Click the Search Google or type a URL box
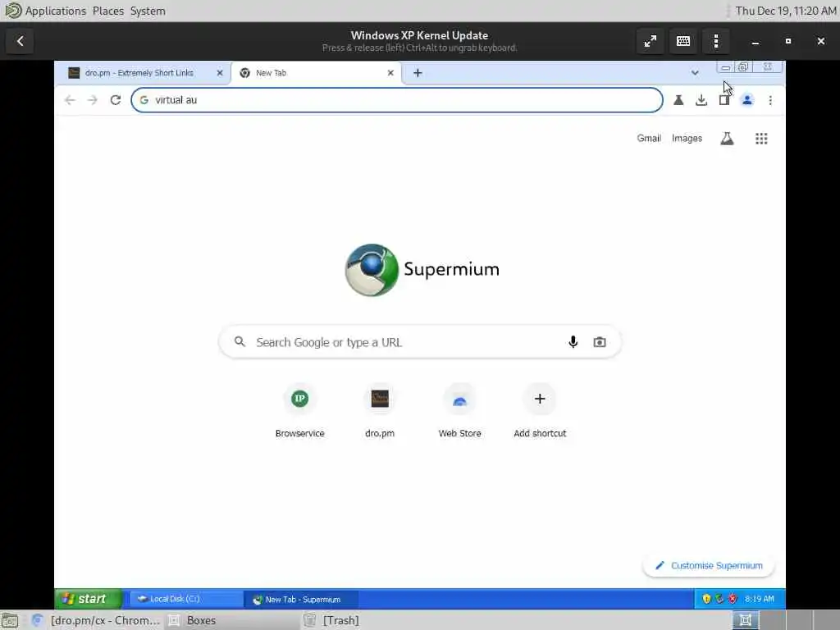Image resolution: width=840 pixels, height=630 pixels. 420,342
